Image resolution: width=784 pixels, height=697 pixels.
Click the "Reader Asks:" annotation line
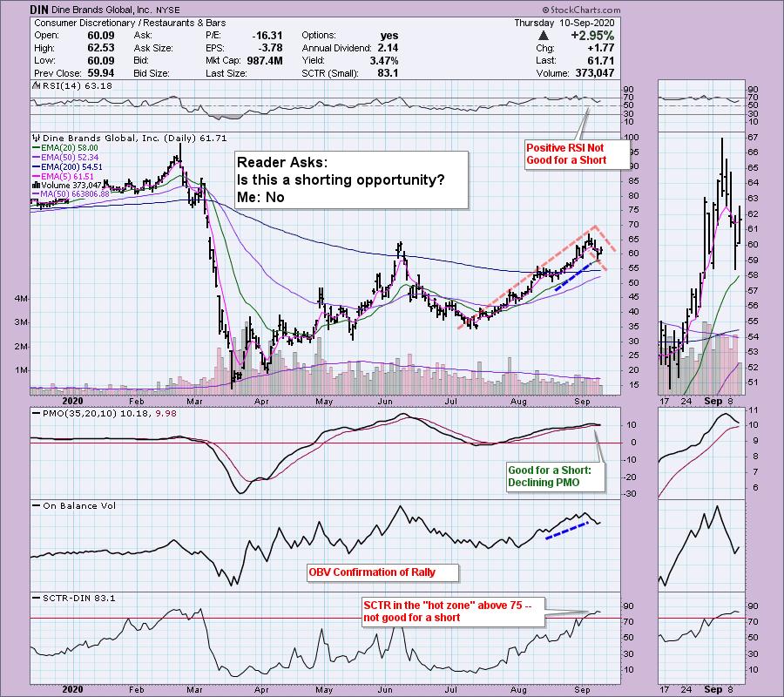[282, 162]
